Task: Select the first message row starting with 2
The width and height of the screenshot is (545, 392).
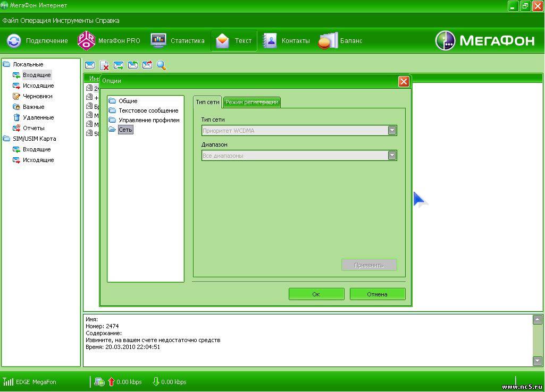Action: pyautogui.click(x=93, y=88)
